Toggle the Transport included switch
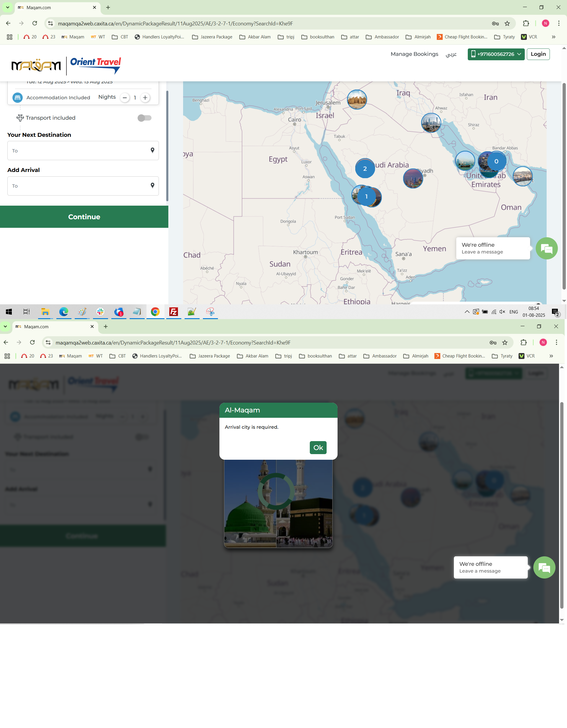Viewport: 567px width, 728px height. coord(145,118)
